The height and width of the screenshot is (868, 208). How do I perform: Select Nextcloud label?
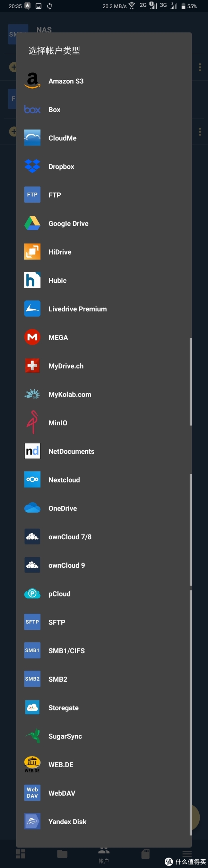(64, 480)
